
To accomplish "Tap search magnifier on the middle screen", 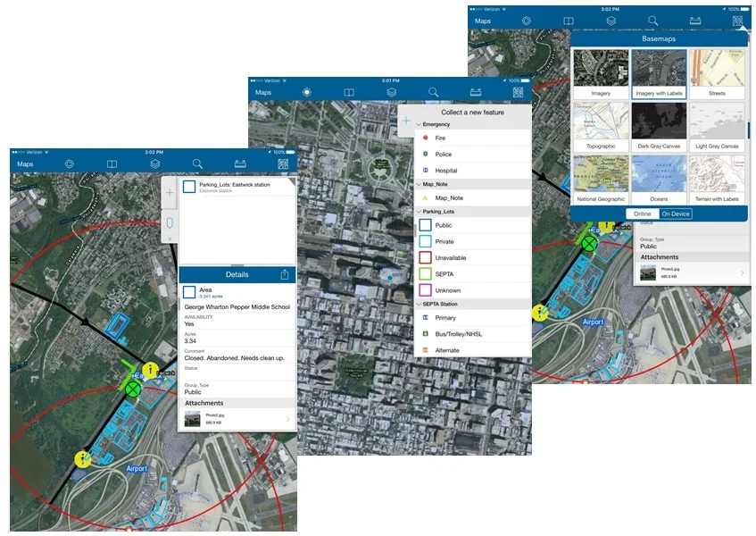I will (434, 92).
